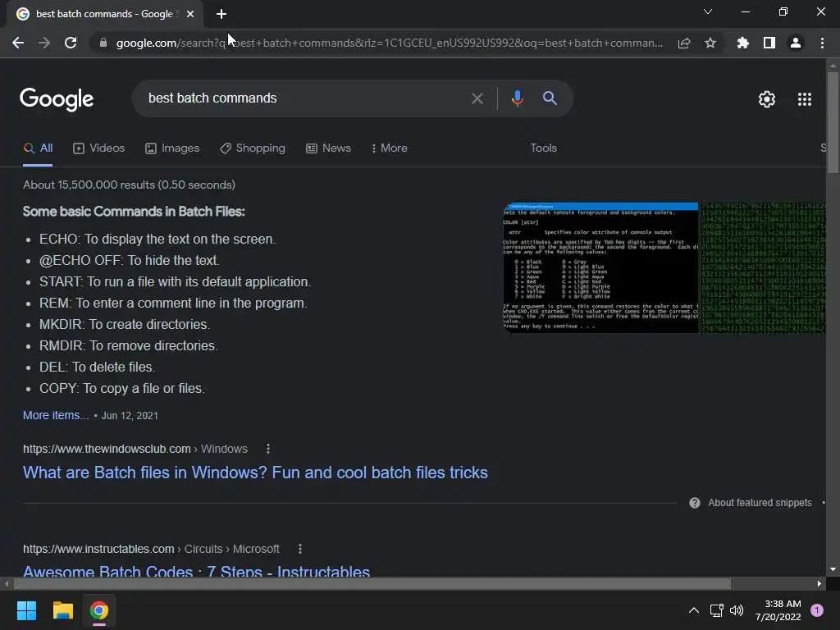Click the More items link

tap(56, 415)
